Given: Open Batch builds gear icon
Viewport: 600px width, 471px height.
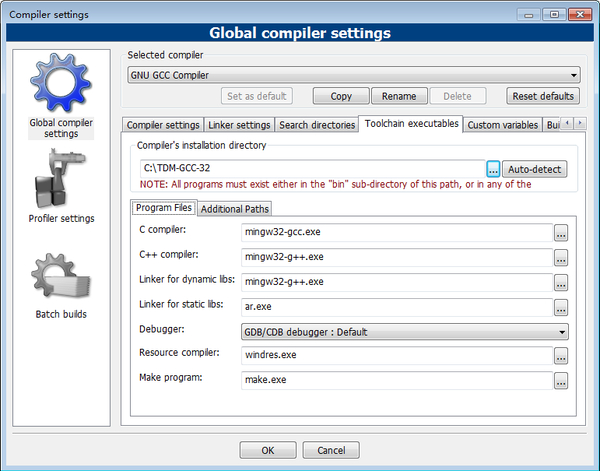Looking at the screenshot, I should pyautogui.click(x=61, y=276).
